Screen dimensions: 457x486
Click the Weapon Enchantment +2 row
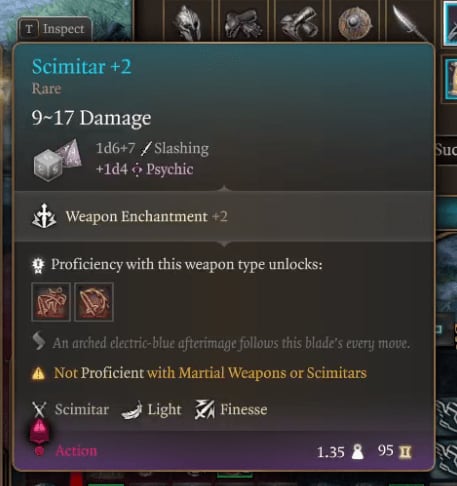[x=224, y=216]
